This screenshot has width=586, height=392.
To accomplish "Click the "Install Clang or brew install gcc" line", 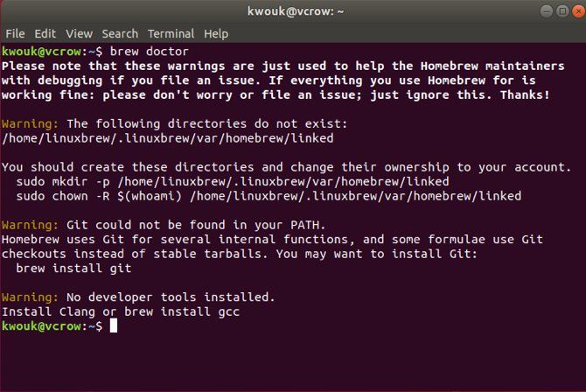I will 121,311.
